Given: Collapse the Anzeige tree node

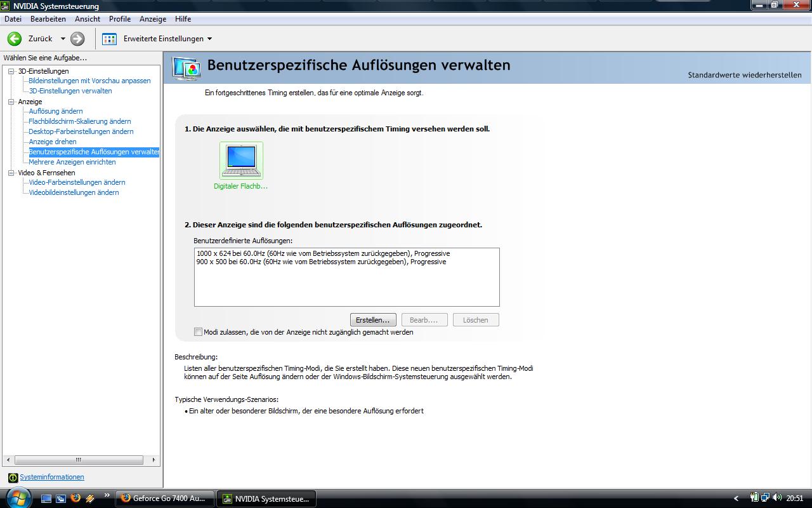Looking at the screenshot, I should pyautogui.click(x=11, y=102).
